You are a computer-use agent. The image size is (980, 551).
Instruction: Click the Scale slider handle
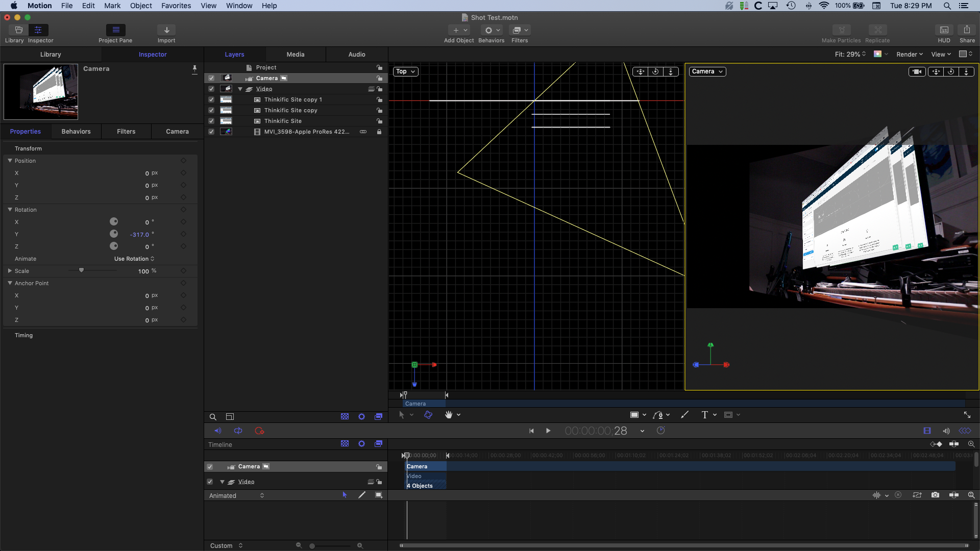pyautogui.click(x=81, y=270)
